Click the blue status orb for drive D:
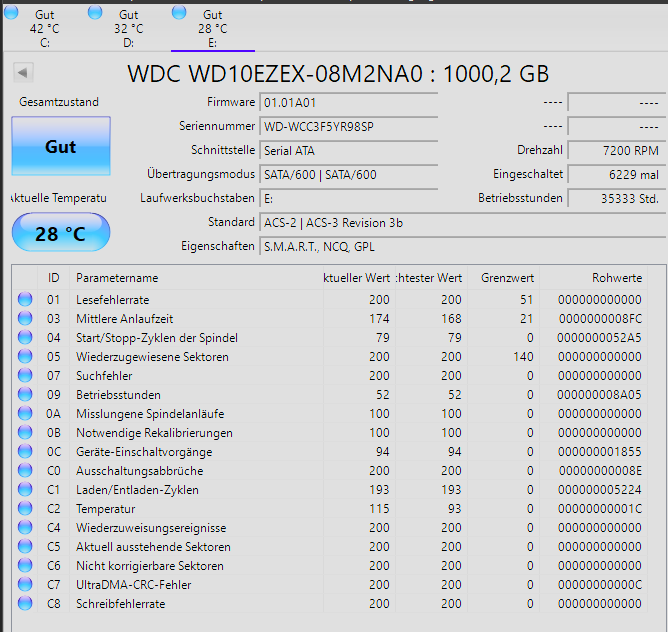Screen dimensions: 668x632 coord(95,12)
